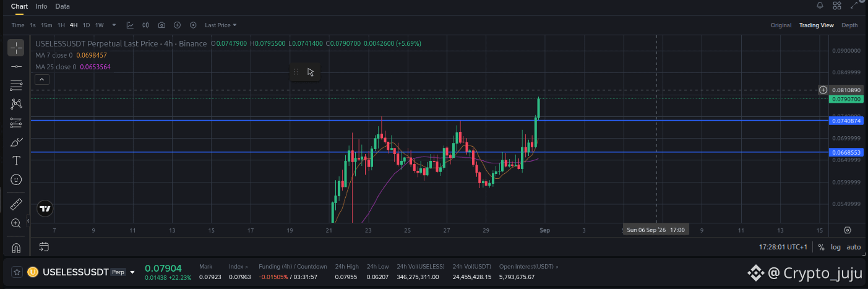This screenshot has width=868, height=289.
Task: Open the Data tab
Action: coord(62,6)
